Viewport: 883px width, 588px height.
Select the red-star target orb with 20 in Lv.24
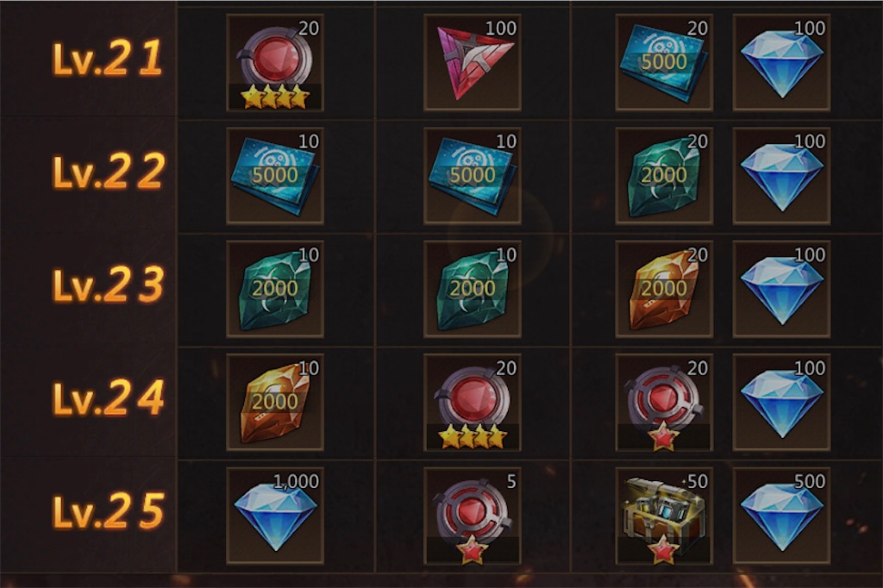[665, 403]
